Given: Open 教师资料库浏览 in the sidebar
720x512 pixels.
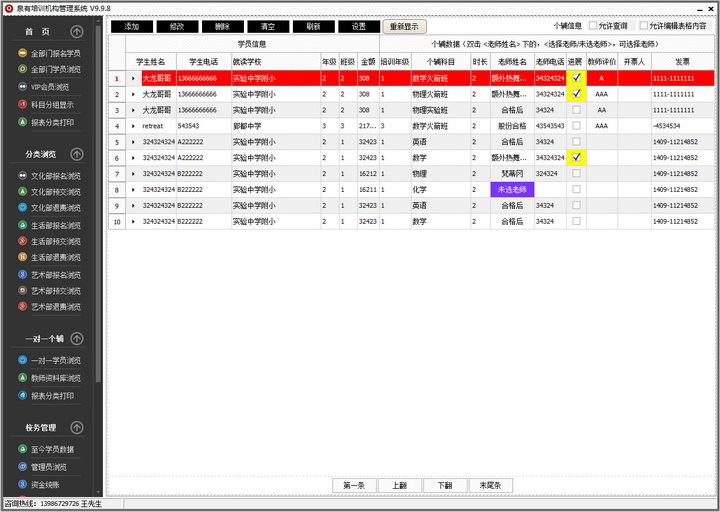Looking at the screenshot, I should (x=50, y=378).
